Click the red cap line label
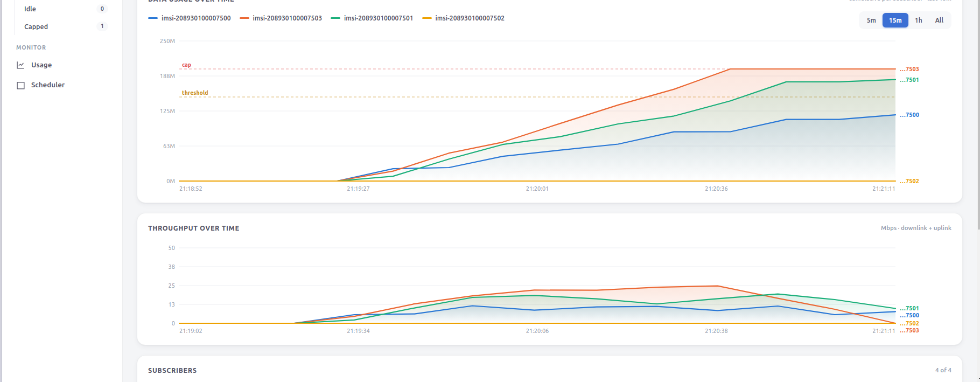This screenshot has height=382, width=980. (186, 65)
